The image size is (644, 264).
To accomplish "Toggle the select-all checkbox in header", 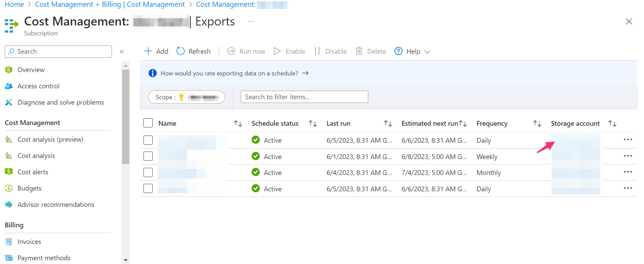I will click(x=148, y=123).
